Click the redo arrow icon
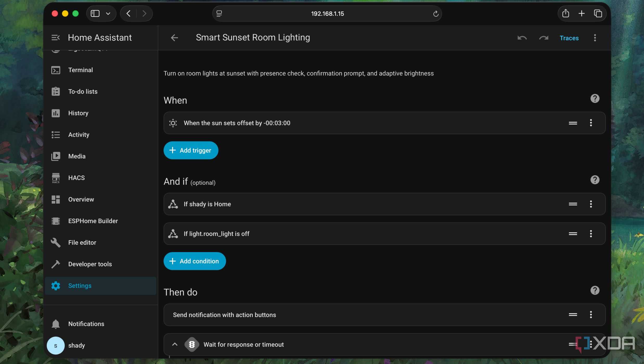The image size is (644, 364). (544, 38)
